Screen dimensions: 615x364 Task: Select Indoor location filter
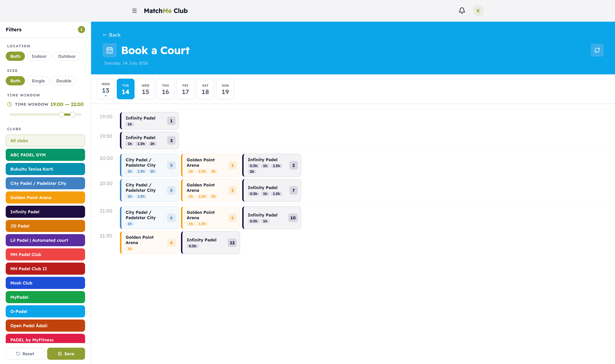click(39, 56)
